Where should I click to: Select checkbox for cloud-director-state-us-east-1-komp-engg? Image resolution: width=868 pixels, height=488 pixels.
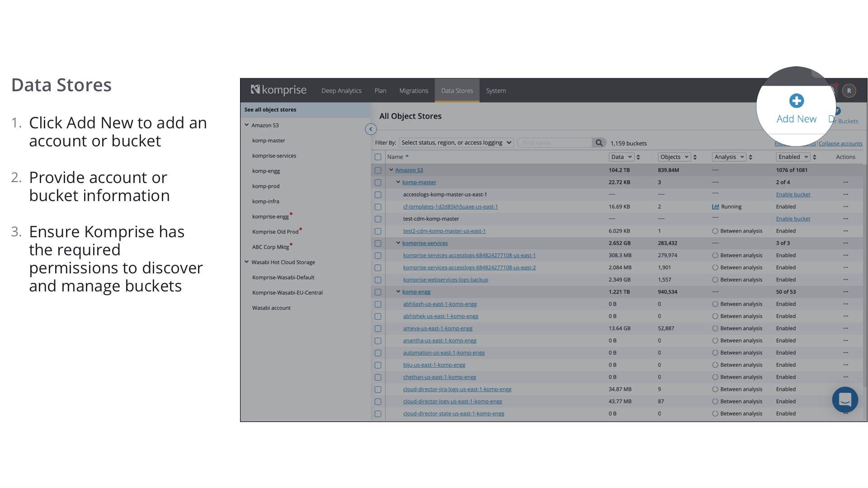coord(378,414)
